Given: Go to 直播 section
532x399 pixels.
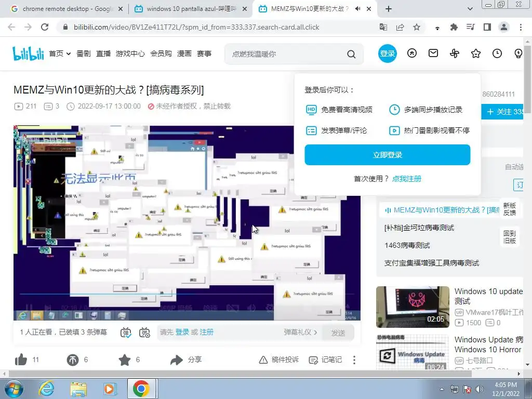Looking at the screenshot, I should pyautogui.click(x=103, y=54).
